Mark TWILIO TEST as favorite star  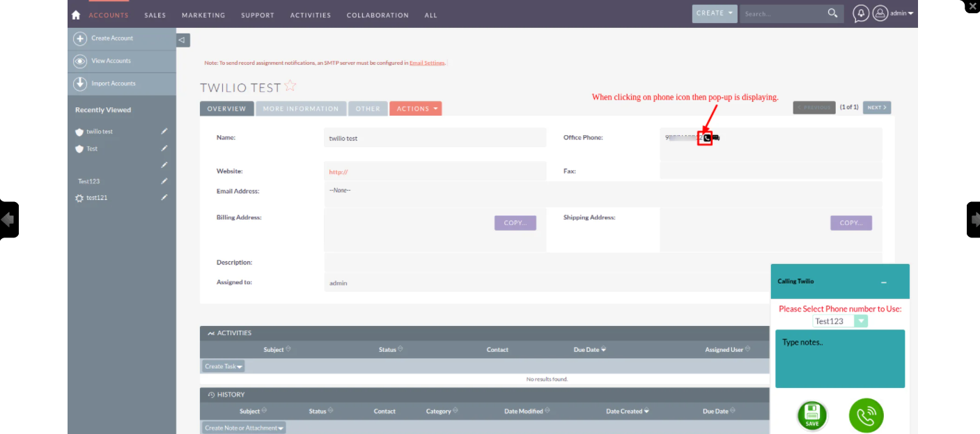(290, 86)
